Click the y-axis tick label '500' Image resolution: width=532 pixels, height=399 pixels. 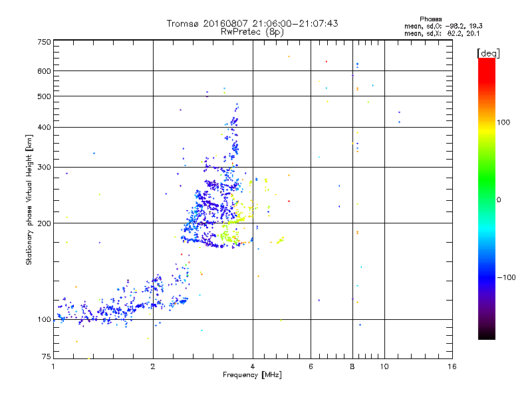click(45, 96)
